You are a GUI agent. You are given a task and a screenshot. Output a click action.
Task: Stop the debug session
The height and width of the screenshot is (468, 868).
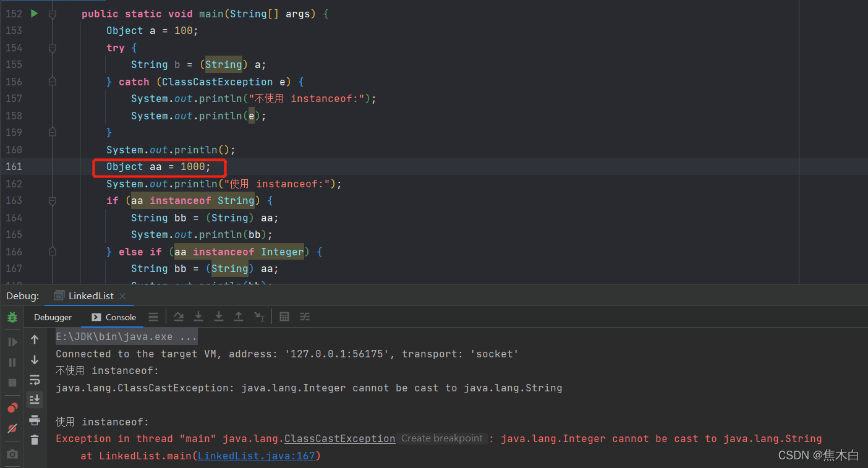click(12, 383)
